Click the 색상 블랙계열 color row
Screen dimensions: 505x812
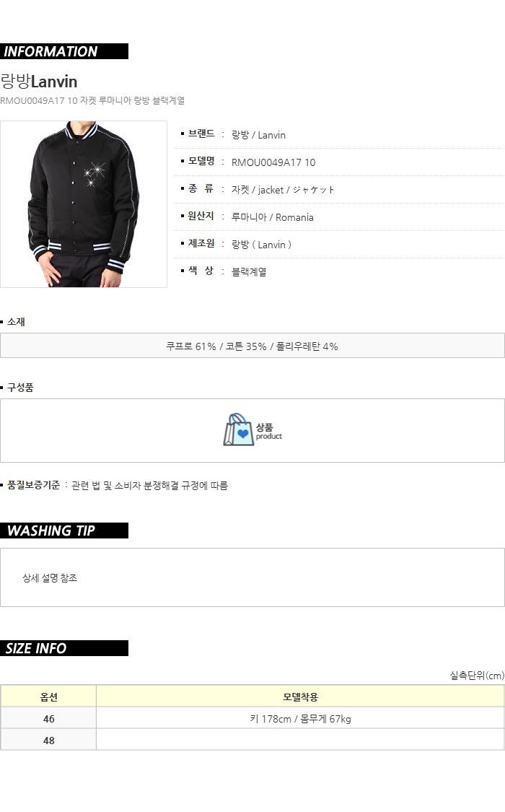338,271
